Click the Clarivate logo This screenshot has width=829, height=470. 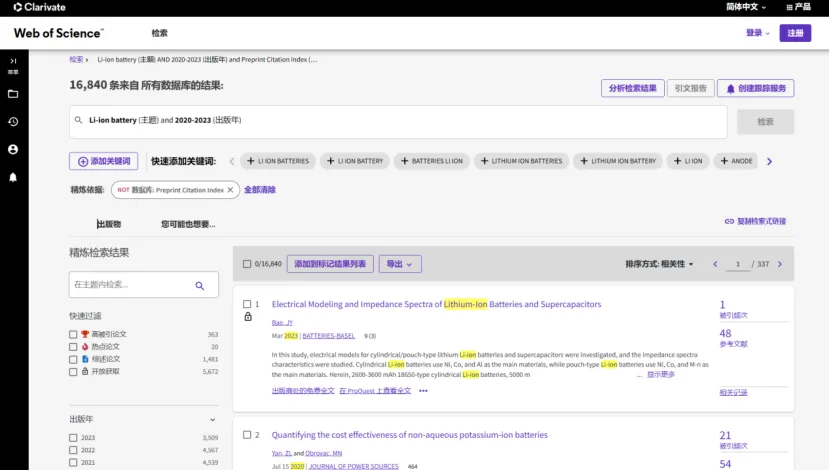coord(40,7)
